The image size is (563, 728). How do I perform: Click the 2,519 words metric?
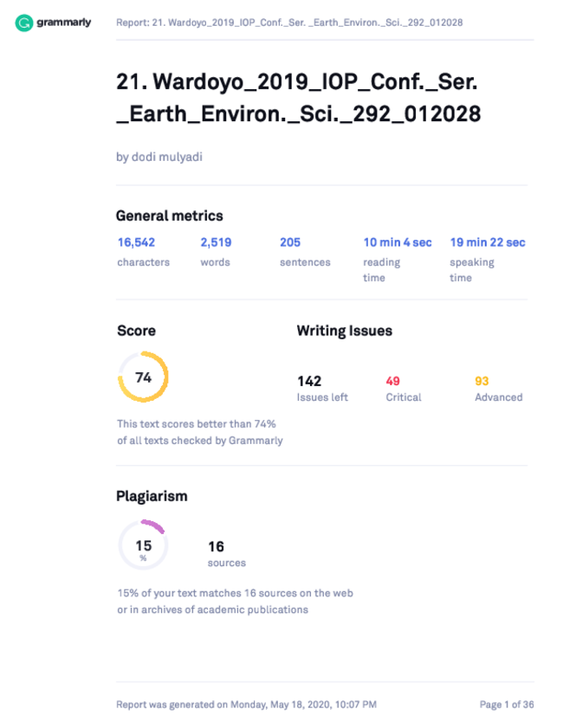[216, 252]
